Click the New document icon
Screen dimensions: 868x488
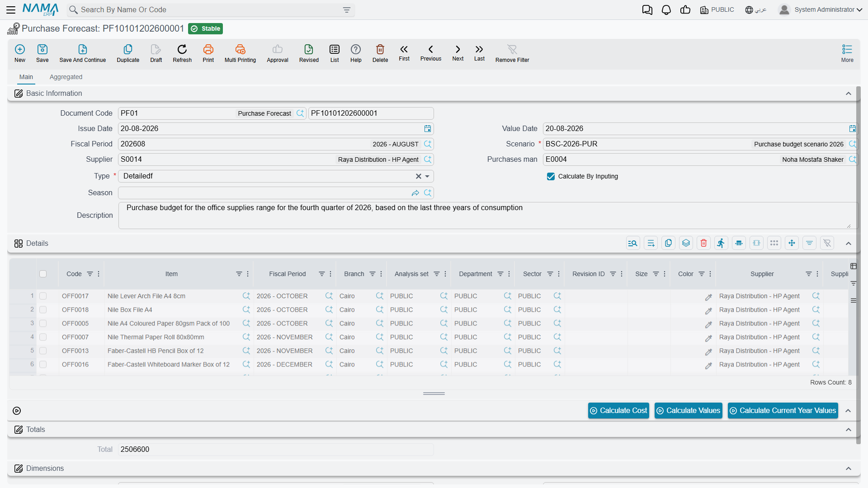coord(20,49)
